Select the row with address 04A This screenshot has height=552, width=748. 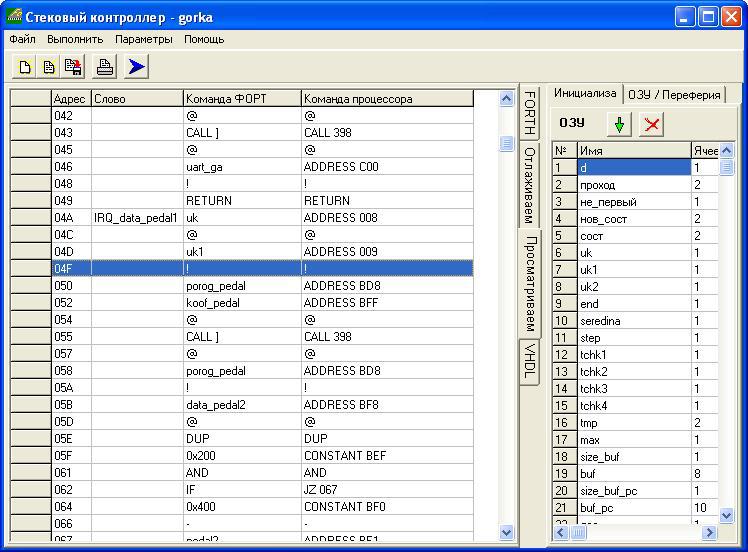tap(70, 218)
